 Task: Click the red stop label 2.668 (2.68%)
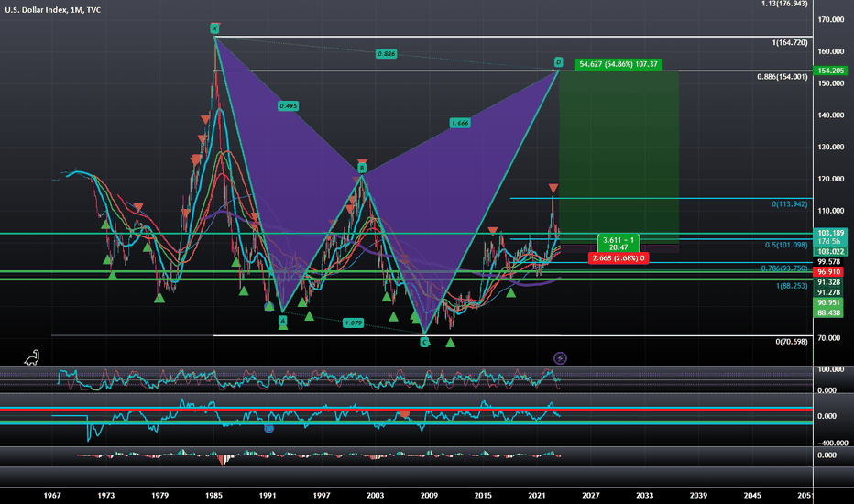pyautogui.click(x=619, y=258)
